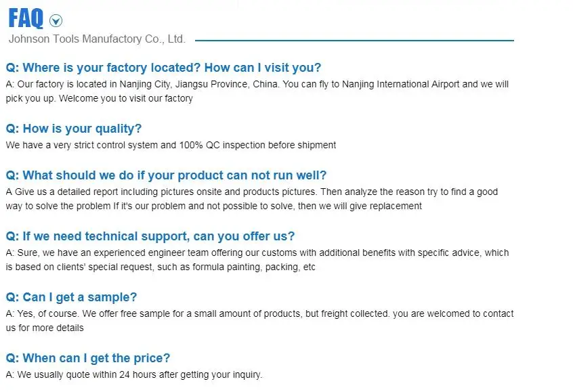Open the 'When can I get the price?' question
This screenshot has height=392, width=573.
[88, 358]
